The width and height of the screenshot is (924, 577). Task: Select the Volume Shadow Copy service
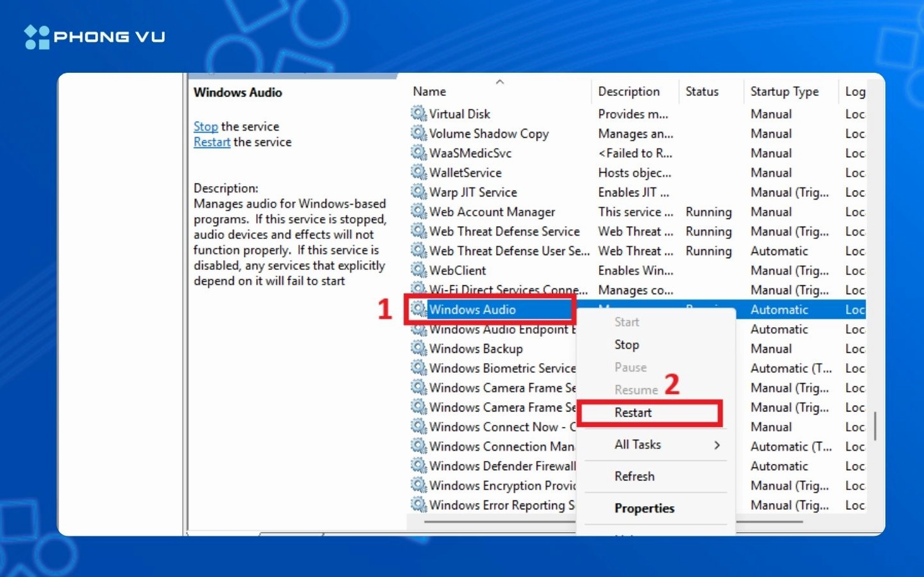(637, 133)
